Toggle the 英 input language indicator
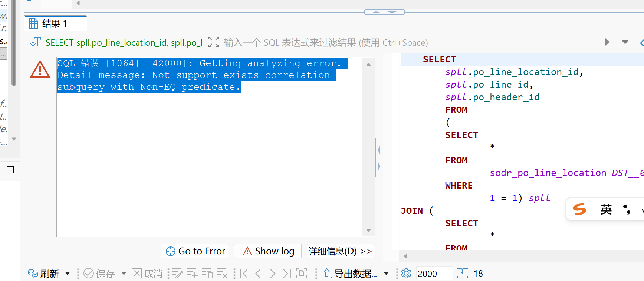The image size is (644, 281). (x=606, y=209)
